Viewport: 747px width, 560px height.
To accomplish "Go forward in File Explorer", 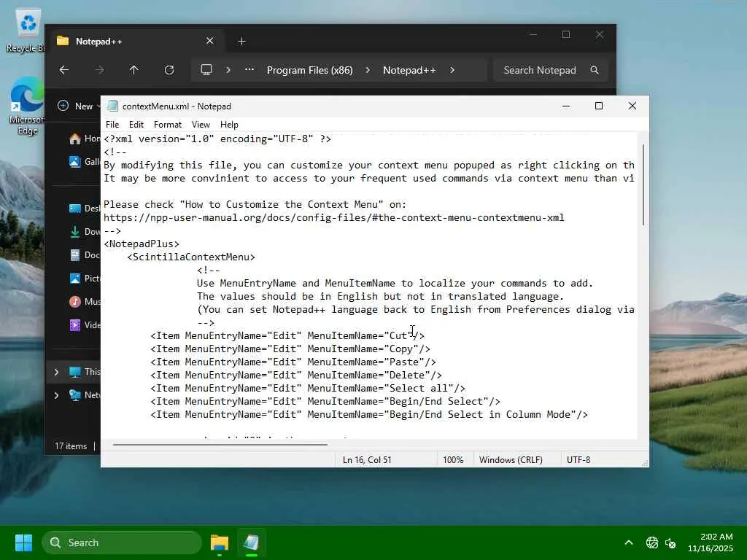I will [x=99, y=70].
